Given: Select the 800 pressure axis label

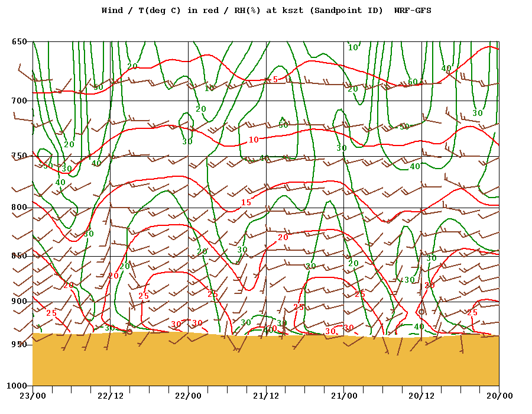Looking at the screenshot, I should click(20, 208).
